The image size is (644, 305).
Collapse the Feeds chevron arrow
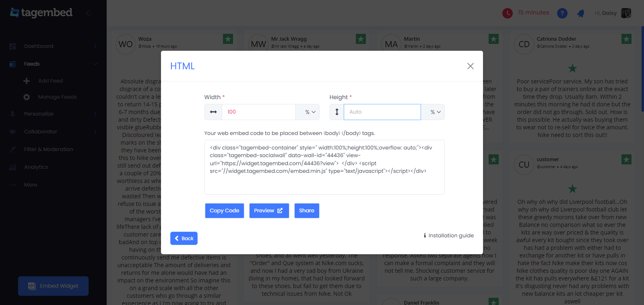point(95,64)
